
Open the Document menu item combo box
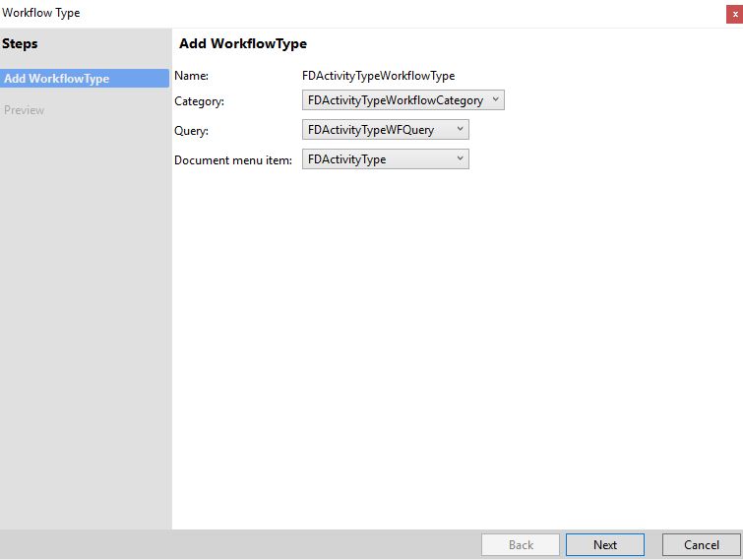[386, 159]
